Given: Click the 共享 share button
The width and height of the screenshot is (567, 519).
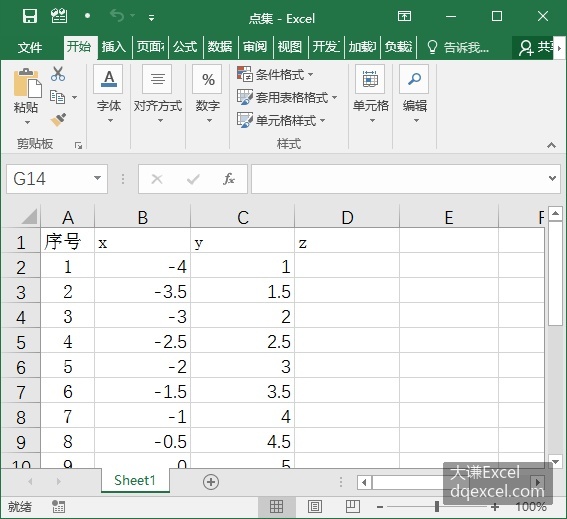Looking at the screenshot, I should click(536, 47).
